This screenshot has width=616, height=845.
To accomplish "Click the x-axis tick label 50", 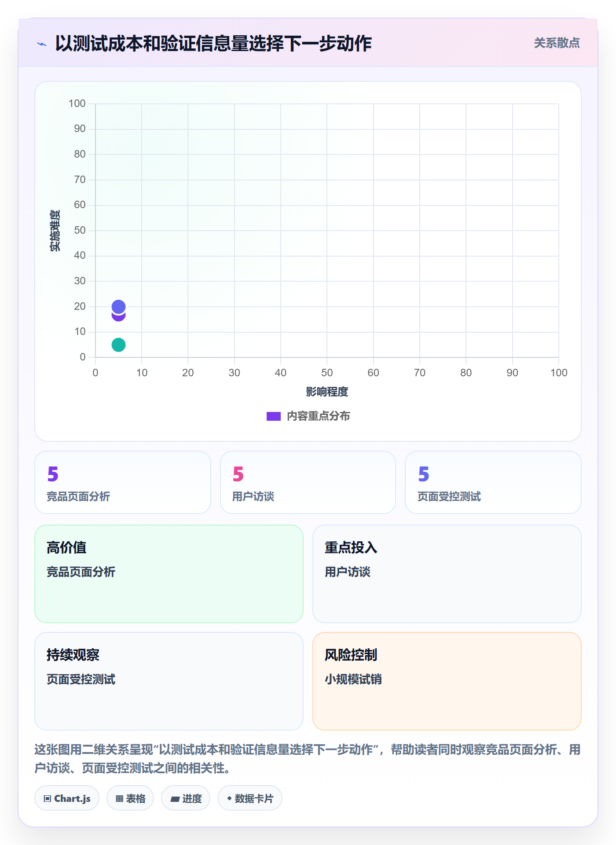I will pos(327,373).
